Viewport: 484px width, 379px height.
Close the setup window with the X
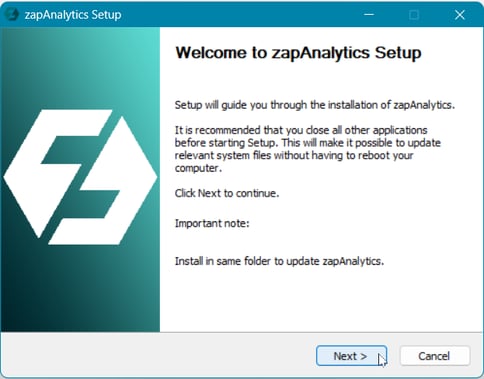point(460,15)
